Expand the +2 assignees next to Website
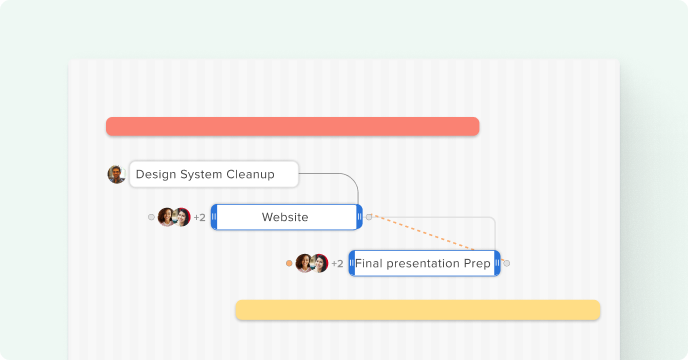688x360 pixels. click(x=200, y=217)
